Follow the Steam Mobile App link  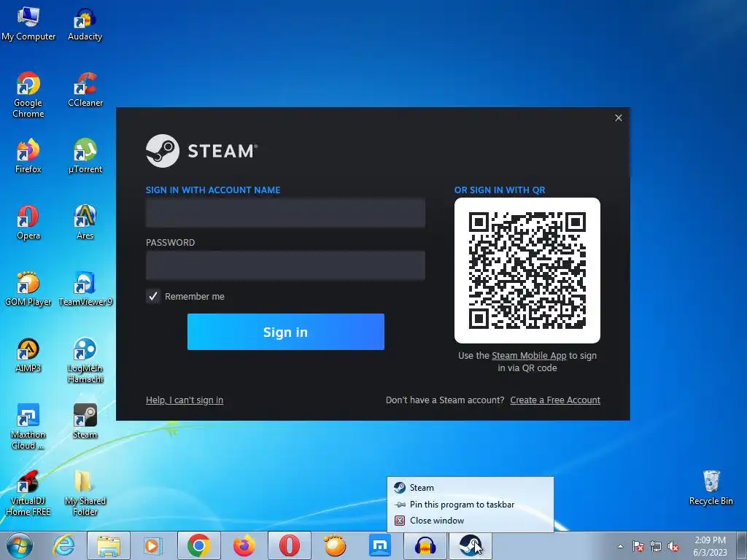(529, 356)
